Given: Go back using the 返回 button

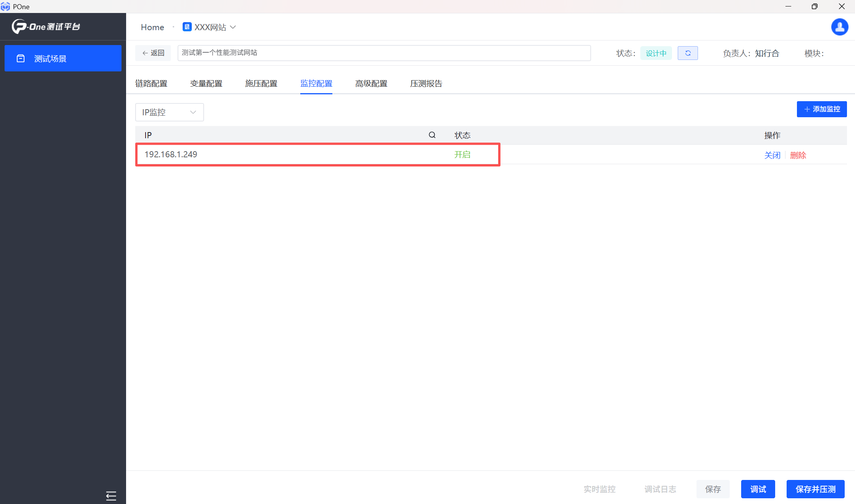Looking at the screenshot, I should [153, 53].
